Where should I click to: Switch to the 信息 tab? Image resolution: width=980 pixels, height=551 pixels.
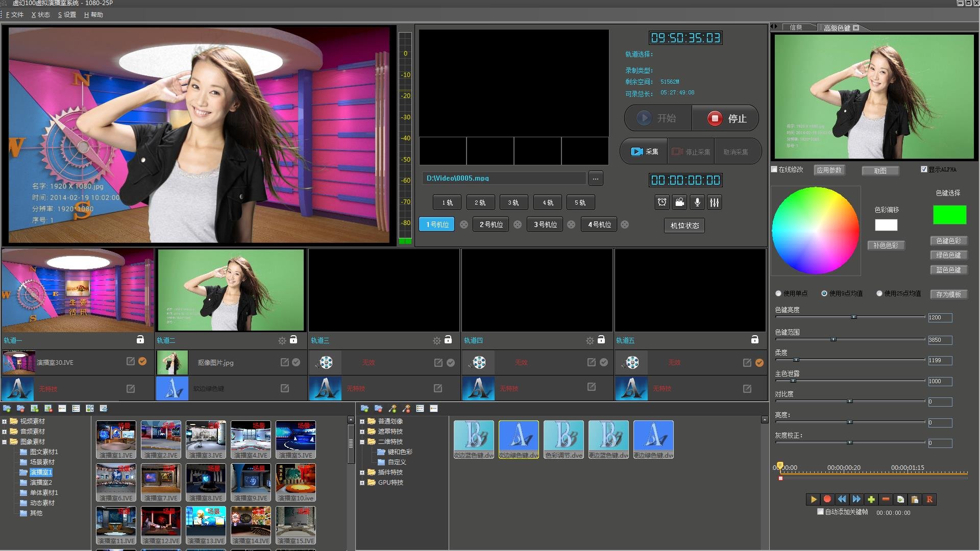tap(795, 28)
